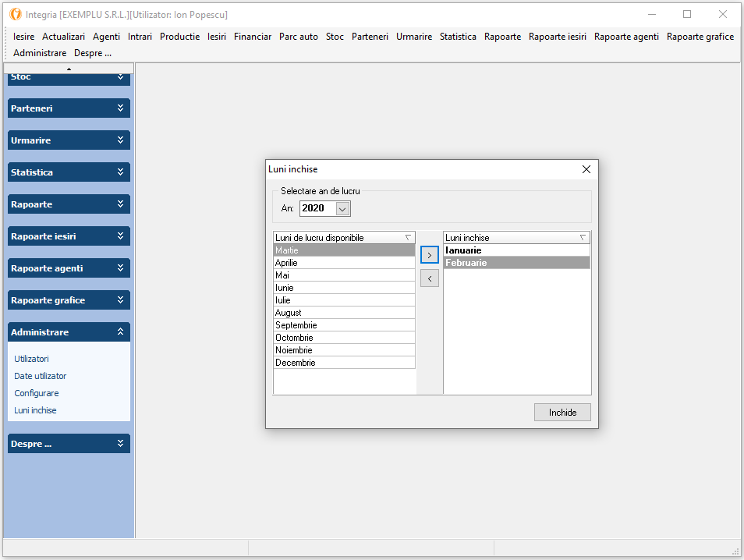This screenshot has width=744, height=560.
Task: Click the Integria application logo icon
Action: click(15, 15)
